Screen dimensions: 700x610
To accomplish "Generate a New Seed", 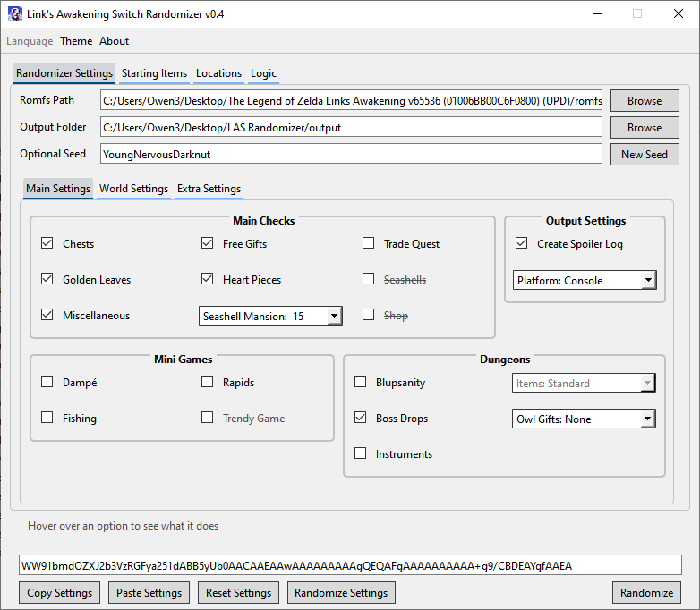I will (x=645, y=155).
